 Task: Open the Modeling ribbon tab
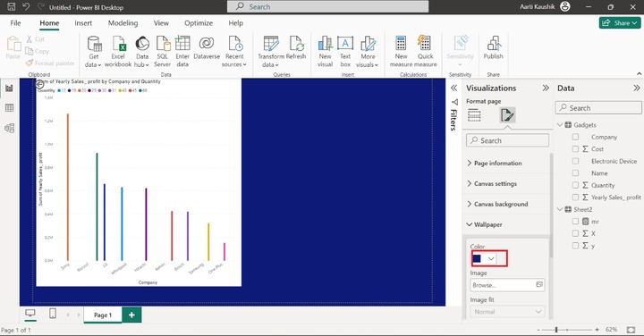pyautogui.click(x=123, y=23)
